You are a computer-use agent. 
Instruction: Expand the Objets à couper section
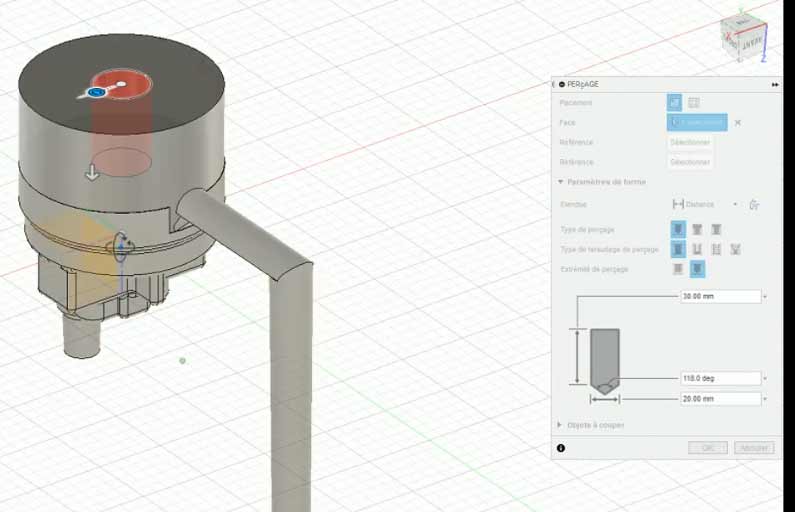pyautogui.click(x=561, y=425)
